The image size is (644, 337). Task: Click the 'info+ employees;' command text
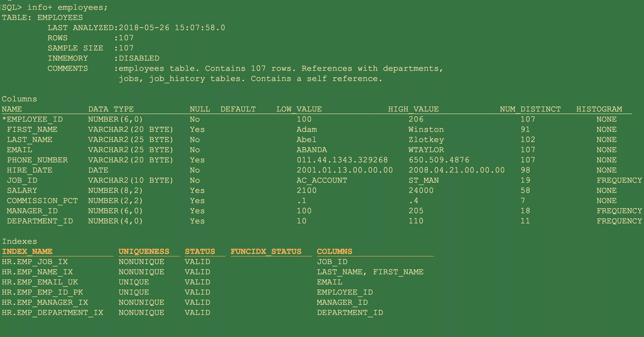pos(67,8)
